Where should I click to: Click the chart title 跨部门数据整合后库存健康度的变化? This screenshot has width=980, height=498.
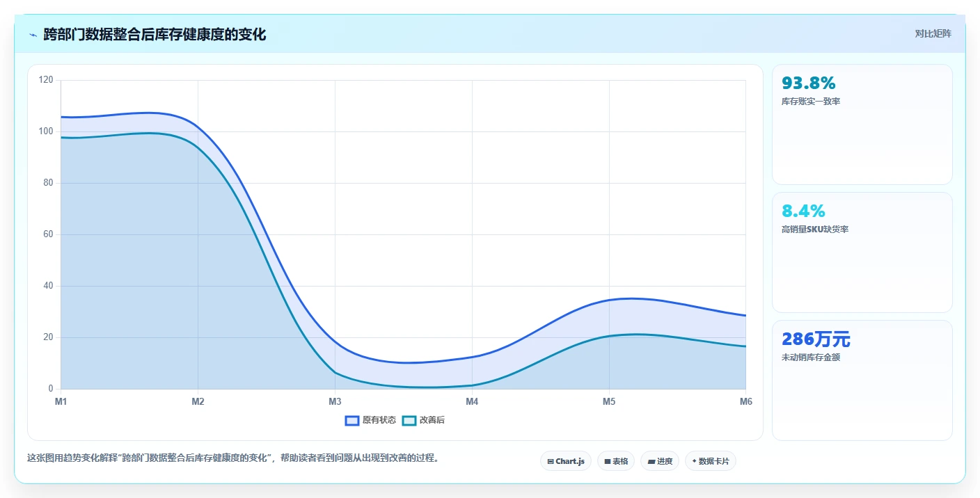[x=155, y=34]
